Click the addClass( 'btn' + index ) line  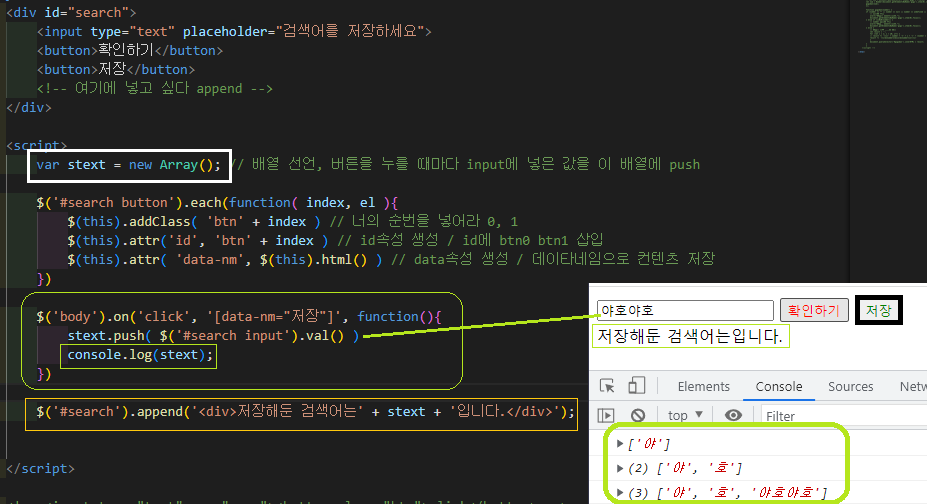click(193, 222)
